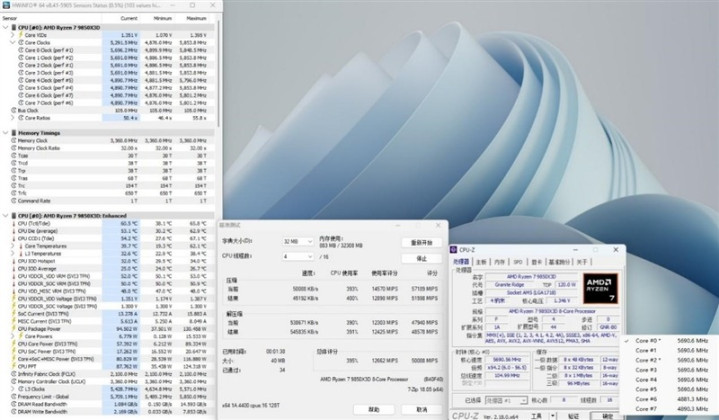This screenshot has width=719, height=420.
Task: Choose Core #3 in the core clock menu
Action: point(669,370)
